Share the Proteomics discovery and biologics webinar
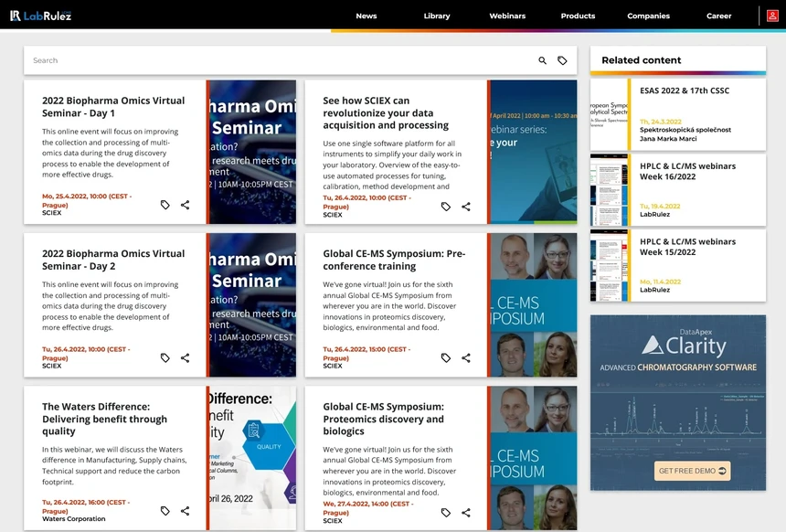Image resolution: width=786 pixels, height=532 pixels. click(x=466, y=513)
